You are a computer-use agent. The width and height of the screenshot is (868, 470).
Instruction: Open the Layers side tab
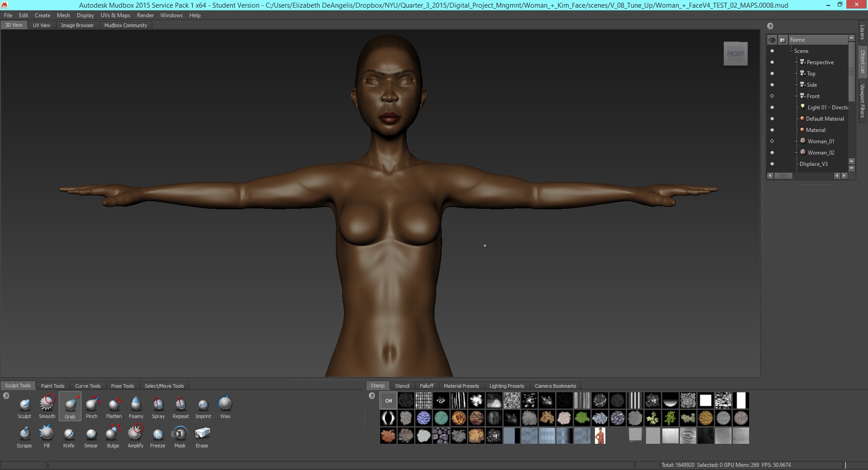pyautogui.click(x=863, y=32)
